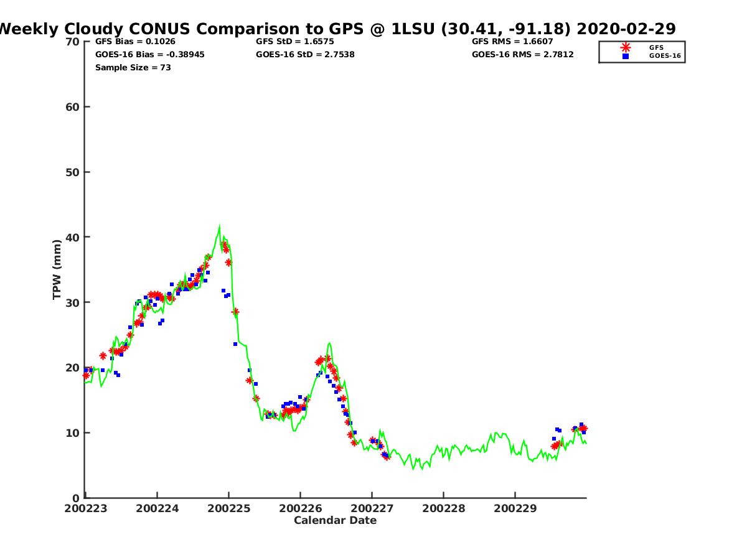747x560 pixels.
Task: Click the 200225 x-axis tick label
Action: coord(228,508)
